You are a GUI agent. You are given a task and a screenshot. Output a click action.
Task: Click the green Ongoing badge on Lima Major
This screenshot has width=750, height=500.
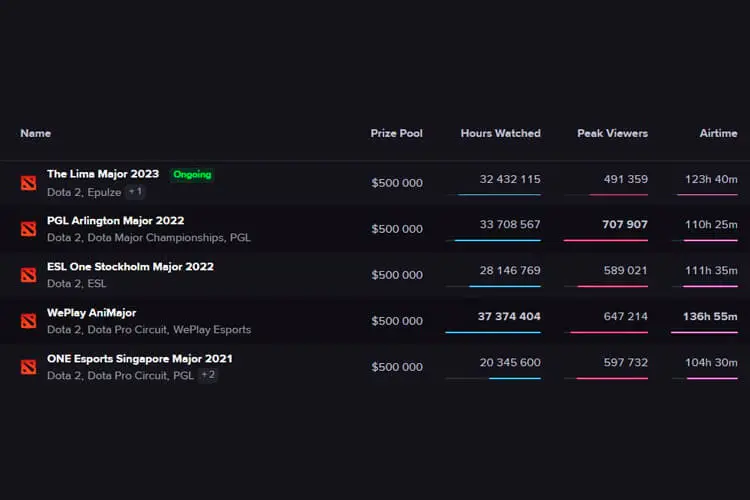tap(192, 175)
